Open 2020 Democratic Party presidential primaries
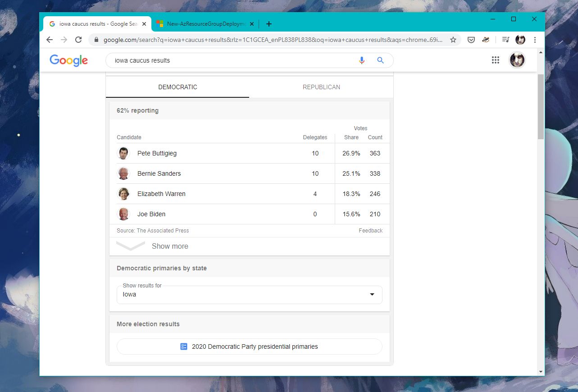Image resolution: width=578 pixels, height=392 pixels. click(x=250, y=346)
